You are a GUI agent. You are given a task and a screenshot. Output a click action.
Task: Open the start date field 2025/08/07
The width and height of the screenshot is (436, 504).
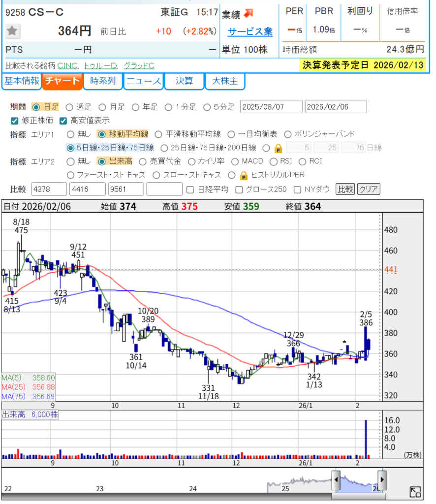pos(271,107)
